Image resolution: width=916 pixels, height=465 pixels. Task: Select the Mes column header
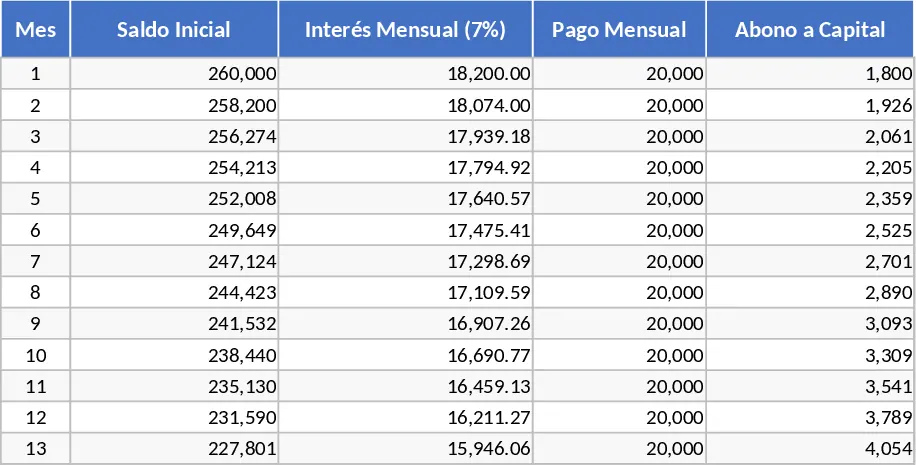click(x=35, y=29)
